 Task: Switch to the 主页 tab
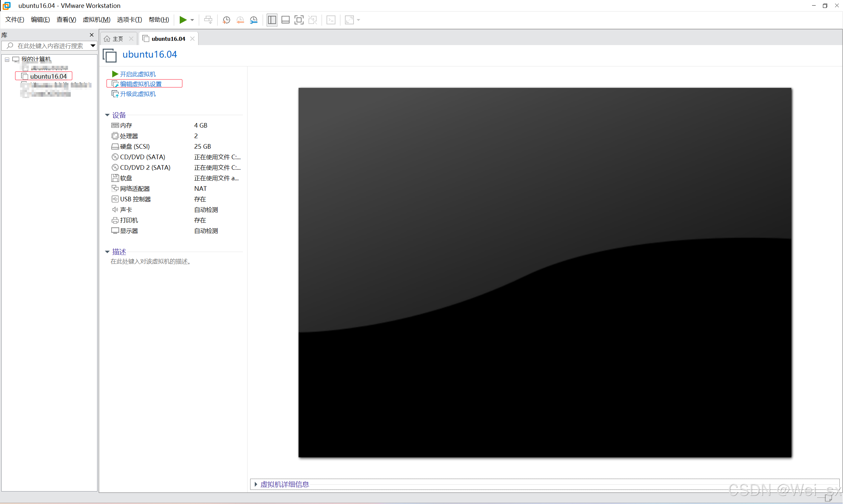pyautogui.click(x=118, y=39)
